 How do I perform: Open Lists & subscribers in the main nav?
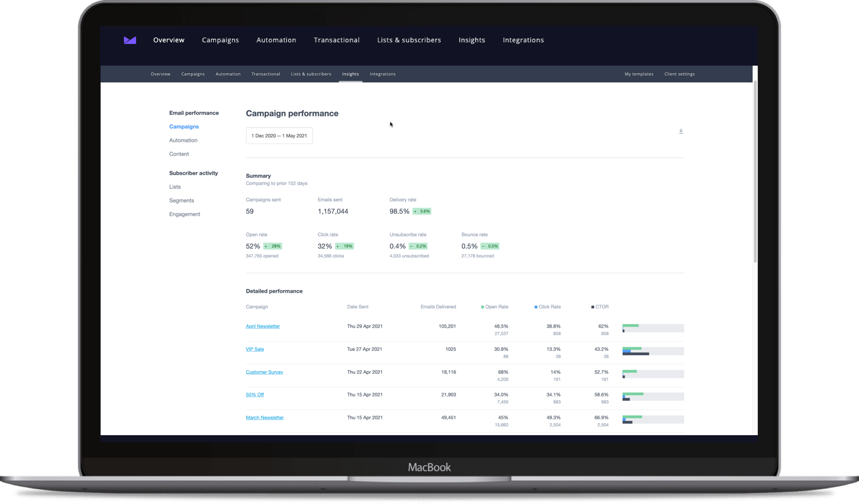409,40
